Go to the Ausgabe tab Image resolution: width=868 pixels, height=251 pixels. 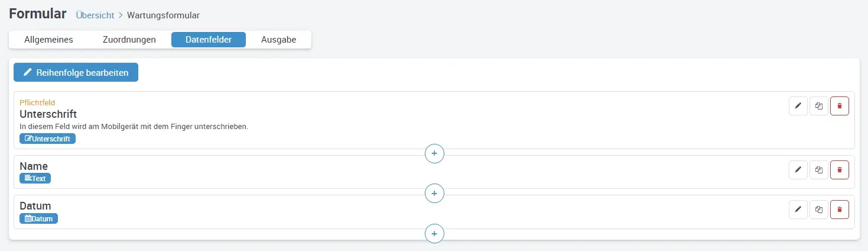(278, 40)
